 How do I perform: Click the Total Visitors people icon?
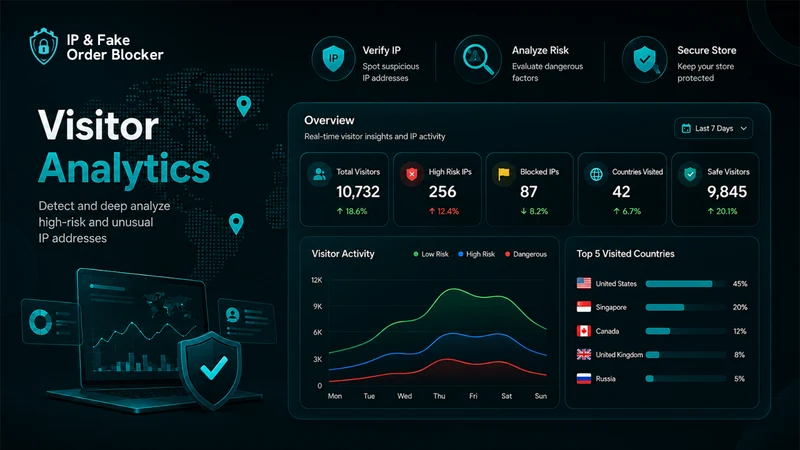320,174
